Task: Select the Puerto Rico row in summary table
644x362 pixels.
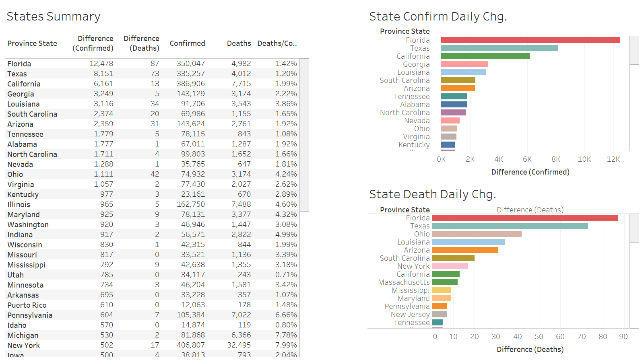Action: [x=152, y=305]
